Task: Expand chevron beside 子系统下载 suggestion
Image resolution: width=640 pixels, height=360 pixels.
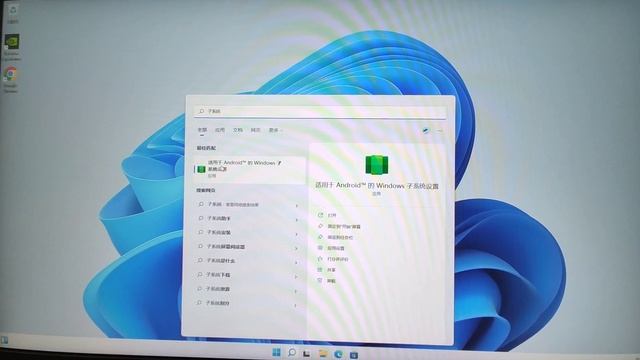Action: (x=297, y=277)
